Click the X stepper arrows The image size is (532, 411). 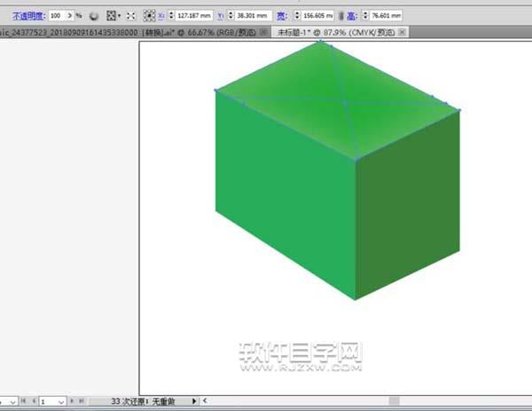(x=171, y=16)
